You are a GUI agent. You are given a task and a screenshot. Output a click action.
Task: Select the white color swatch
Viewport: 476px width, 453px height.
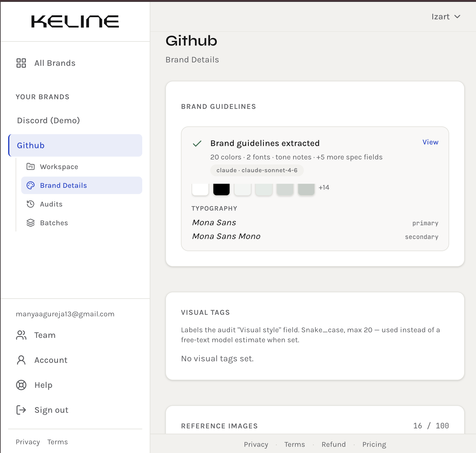click(x=200, y=189)
